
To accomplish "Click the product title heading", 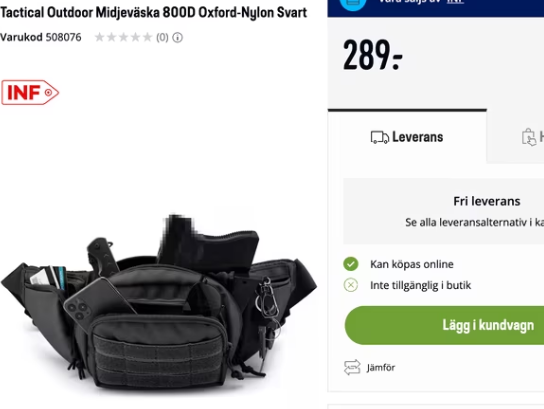I will [153, 12].
